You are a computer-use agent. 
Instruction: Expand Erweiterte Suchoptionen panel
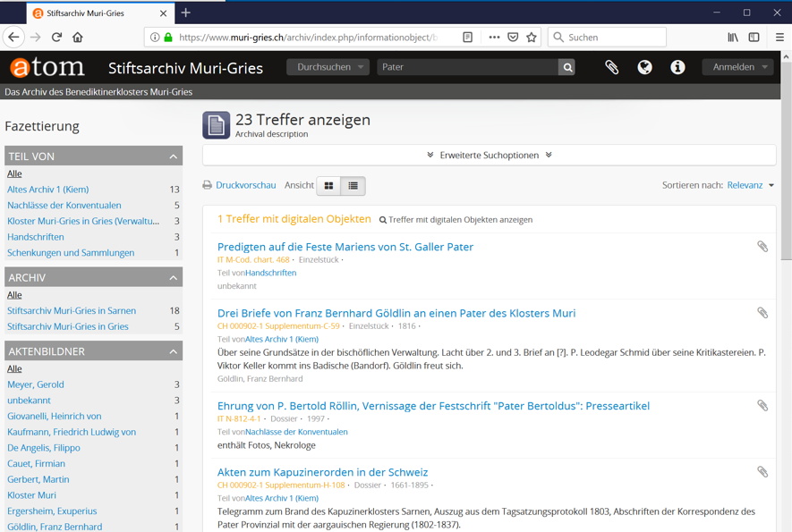point(489,155)
